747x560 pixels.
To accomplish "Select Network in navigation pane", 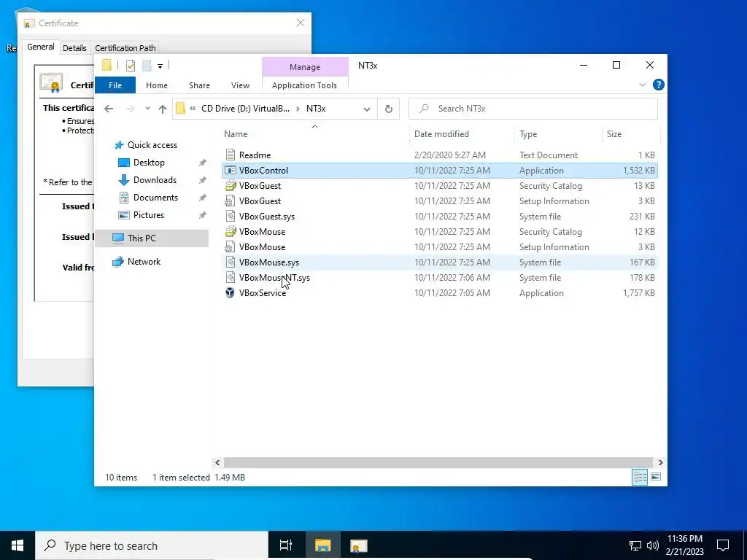I will tap(144, 262).
